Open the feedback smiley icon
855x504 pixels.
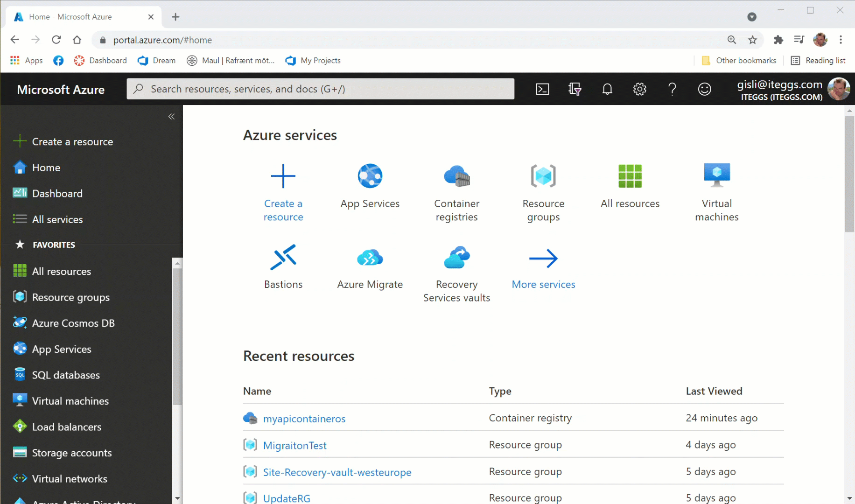[x=704, y=89]
